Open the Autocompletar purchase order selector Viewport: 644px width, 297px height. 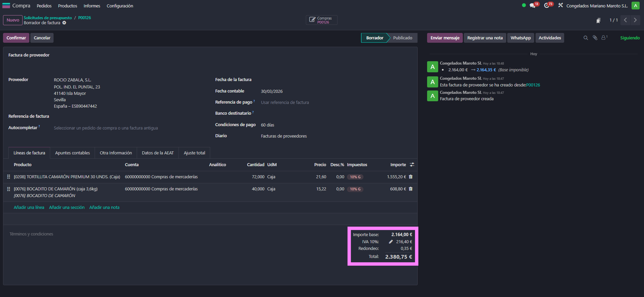(106, 128)
